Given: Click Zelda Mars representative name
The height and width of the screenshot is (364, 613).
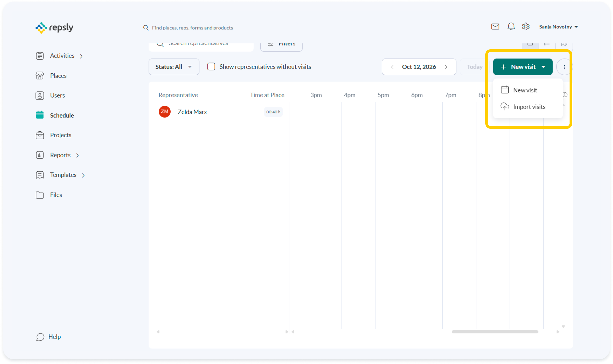Looking at the screenshot, I should (192, 112).
